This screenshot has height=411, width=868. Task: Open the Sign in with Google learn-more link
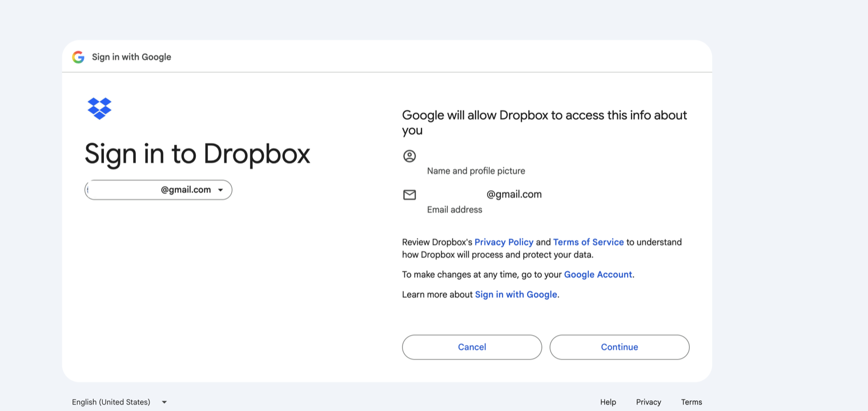516,295
